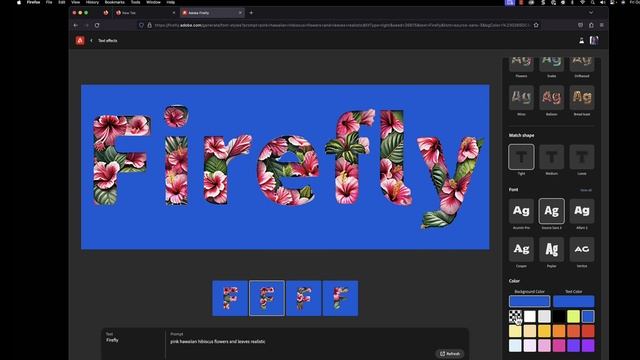Image resolution: width=640 pixels, height=360 pixels.
Task: Select the blue swatch in first row
Action: click(x=588, y=316)
